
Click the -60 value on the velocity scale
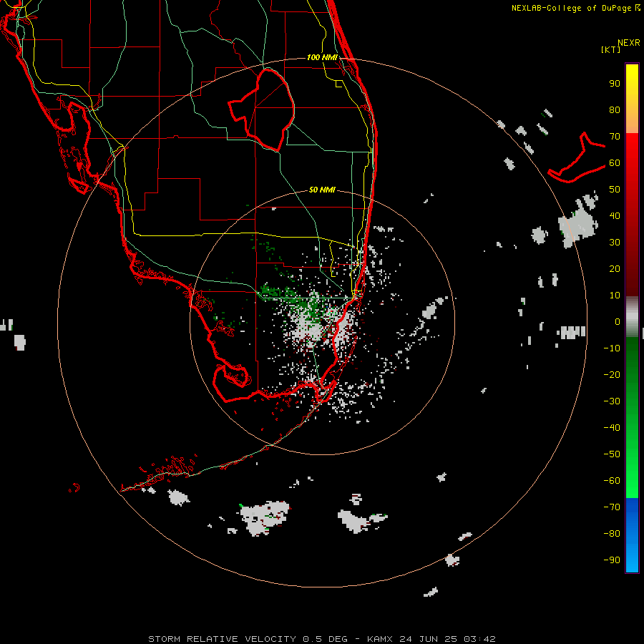click(x=612, y=481)
